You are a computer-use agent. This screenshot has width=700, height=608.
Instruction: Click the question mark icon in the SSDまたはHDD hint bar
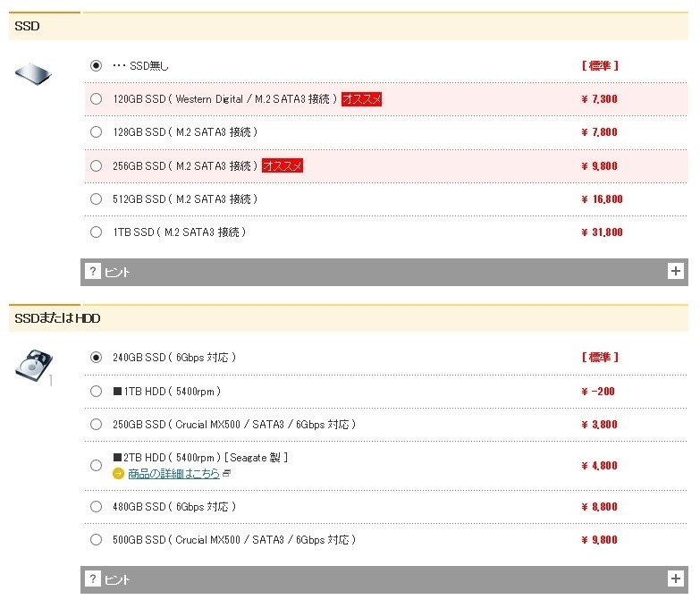click(x=93, y=579)
